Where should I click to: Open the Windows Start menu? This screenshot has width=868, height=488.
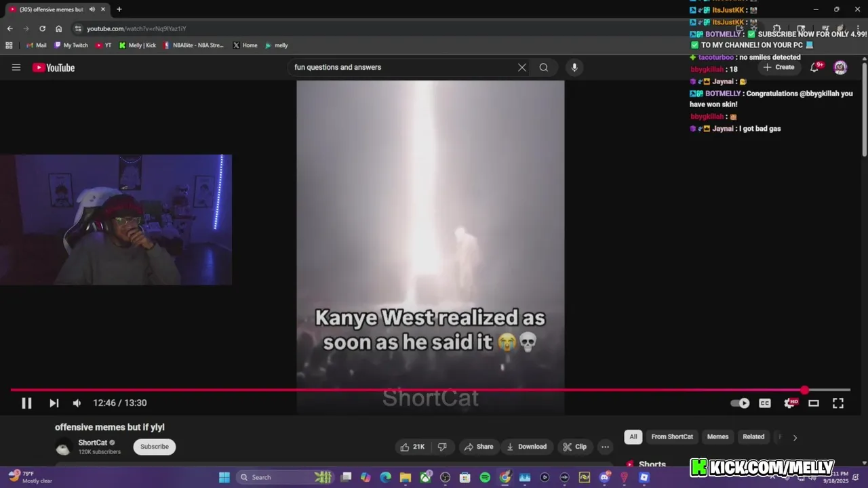pyautogui.click(x=224, y=477)
